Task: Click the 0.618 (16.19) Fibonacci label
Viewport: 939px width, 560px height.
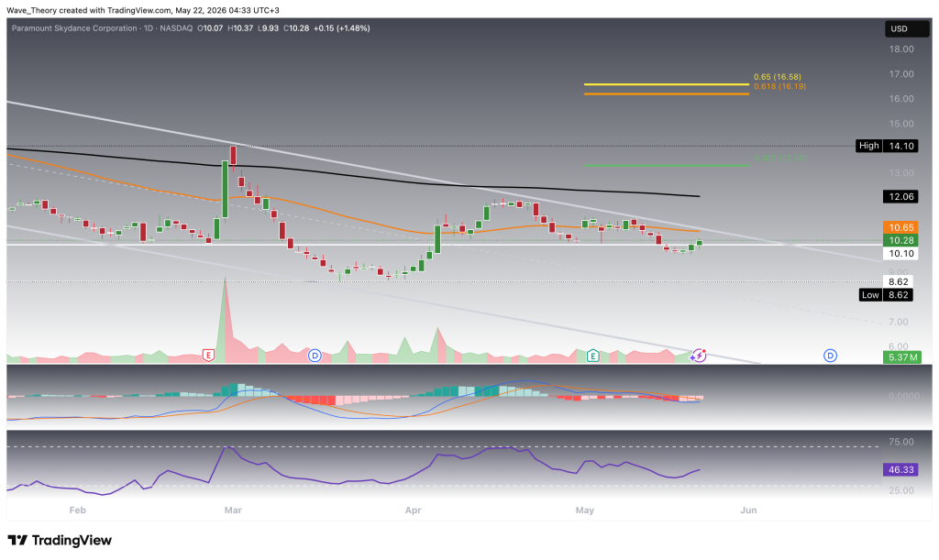Action: tap(779, 86)
